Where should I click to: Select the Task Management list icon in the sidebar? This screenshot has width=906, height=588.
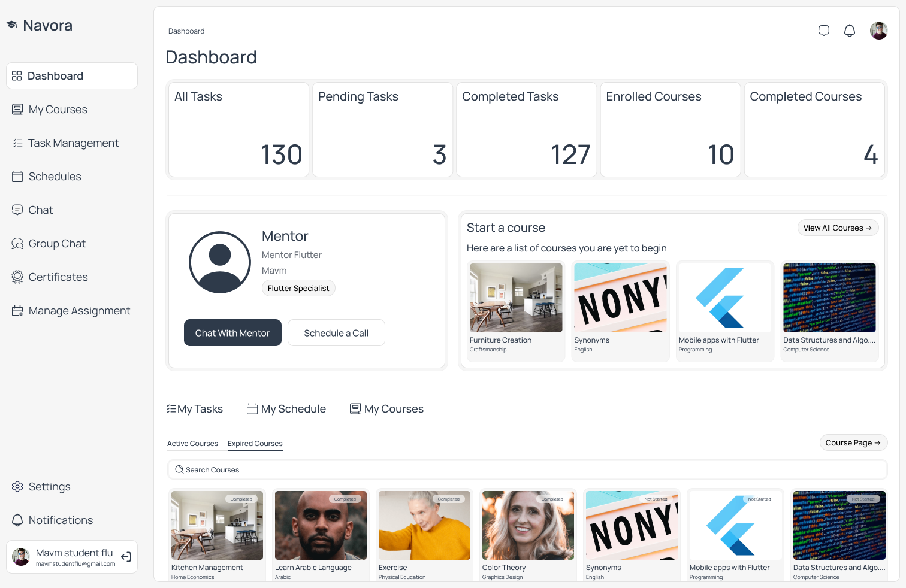point(17,143)
